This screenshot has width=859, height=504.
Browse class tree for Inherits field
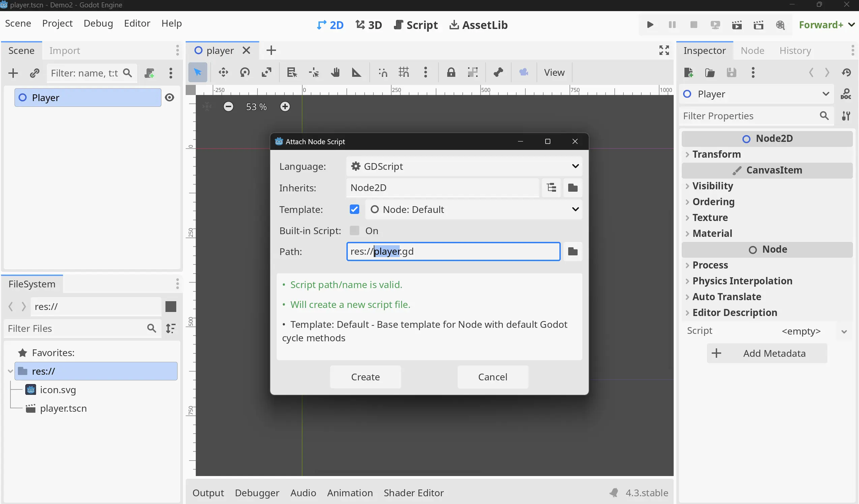click(551, 187)
